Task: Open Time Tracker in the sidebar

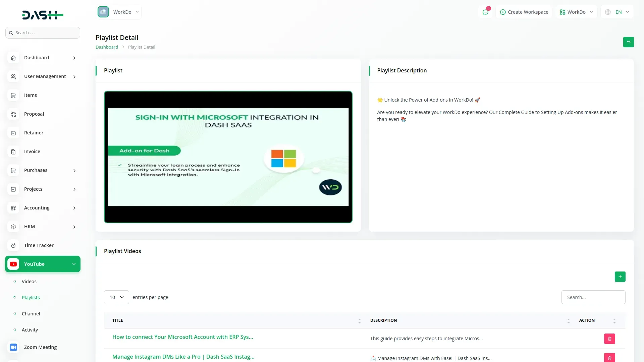Action: tap(39, 245)
